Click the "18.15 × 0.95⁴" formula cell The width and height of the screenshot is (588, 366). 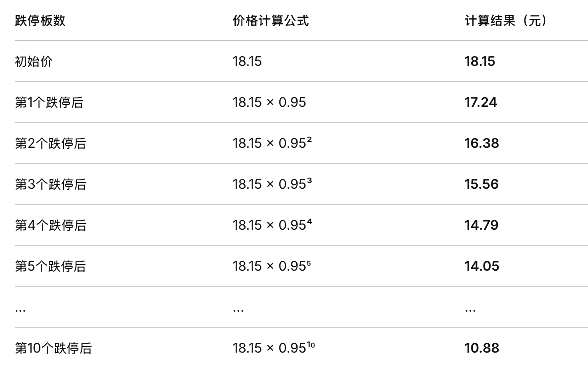272,225
